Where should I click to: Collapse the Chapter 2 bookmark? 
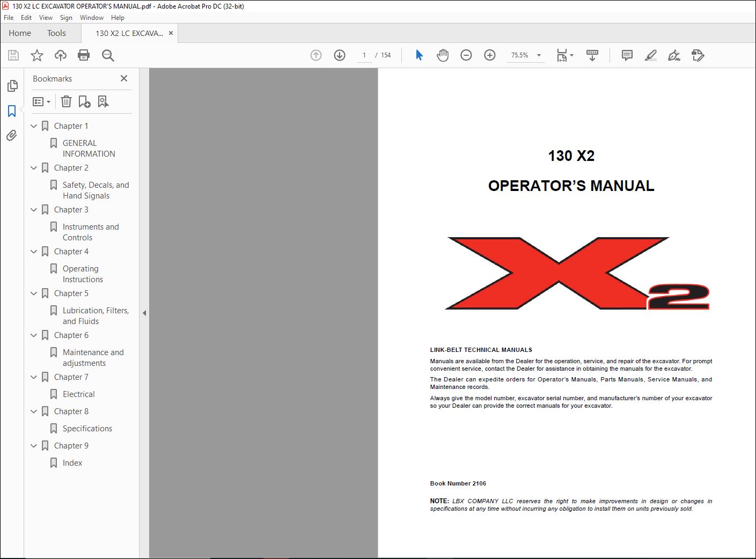point(34,168)
